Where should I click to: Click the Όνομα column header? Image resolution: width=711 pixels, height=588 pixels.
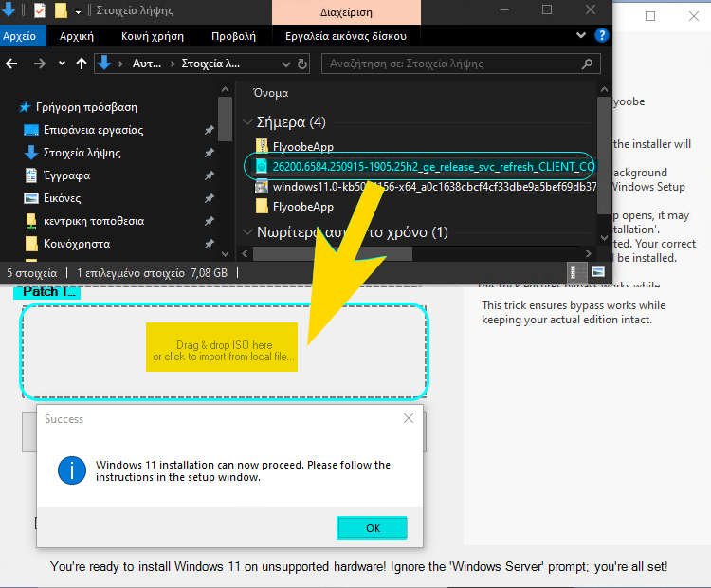point(271,93)
